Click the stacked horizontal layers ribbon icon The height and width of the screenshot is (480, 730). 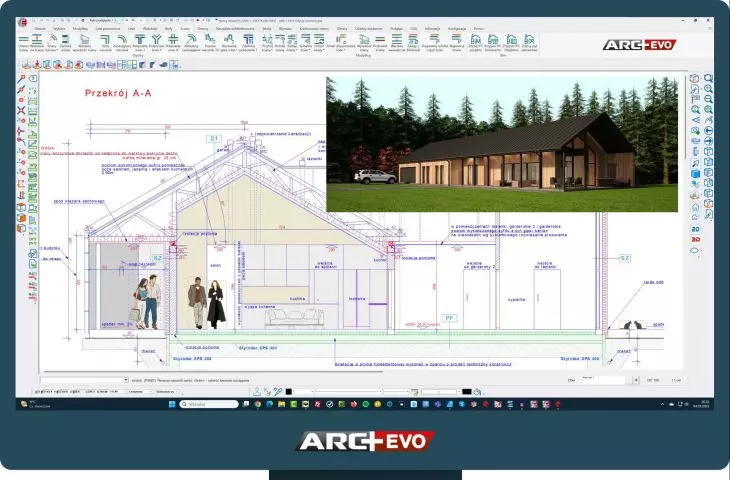click(397, 39)
